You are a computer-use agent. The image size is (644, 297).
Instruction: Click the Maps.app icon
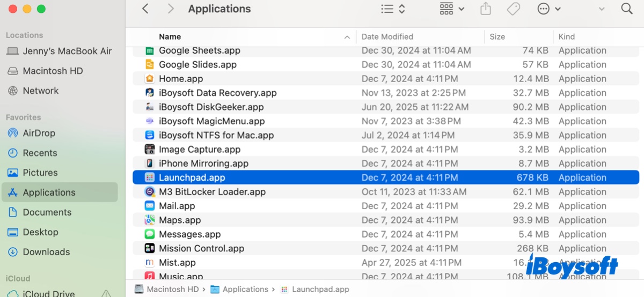coord(150,220)
